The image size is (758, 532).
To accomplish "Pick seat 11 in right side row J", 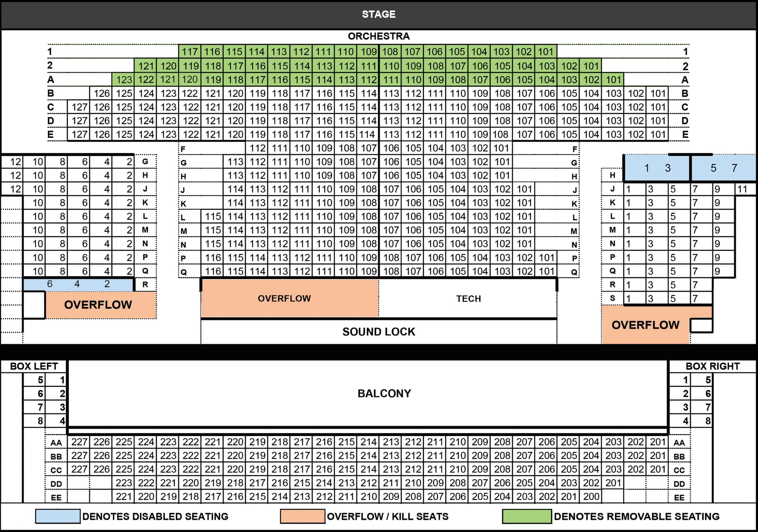I will point(745,189).
